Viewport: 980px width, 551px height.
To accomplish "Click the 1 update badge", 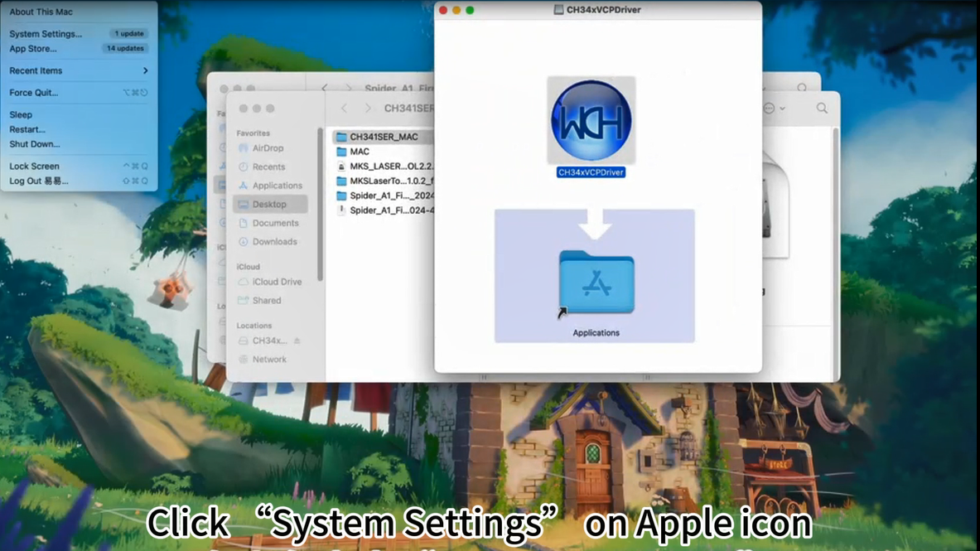I will point(129,34).
